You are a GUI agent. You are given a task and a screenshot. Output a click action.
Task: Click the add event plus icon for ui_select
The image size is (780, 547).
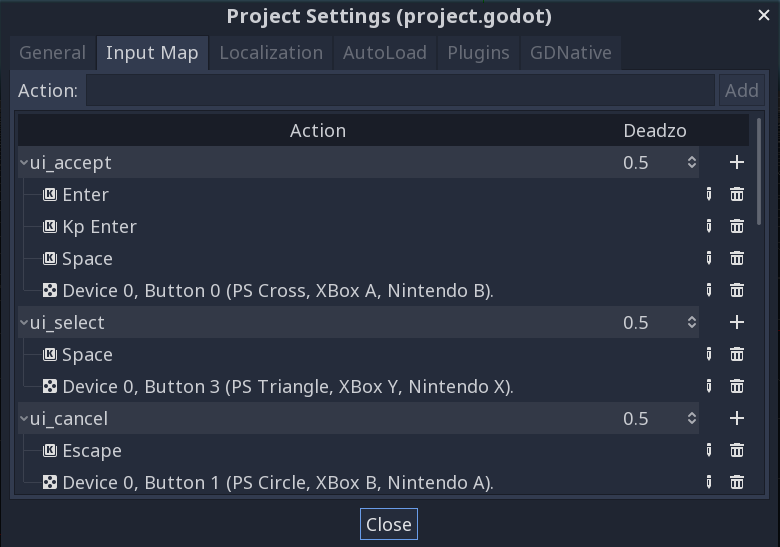pyautogui.click(x=737, y=322)
